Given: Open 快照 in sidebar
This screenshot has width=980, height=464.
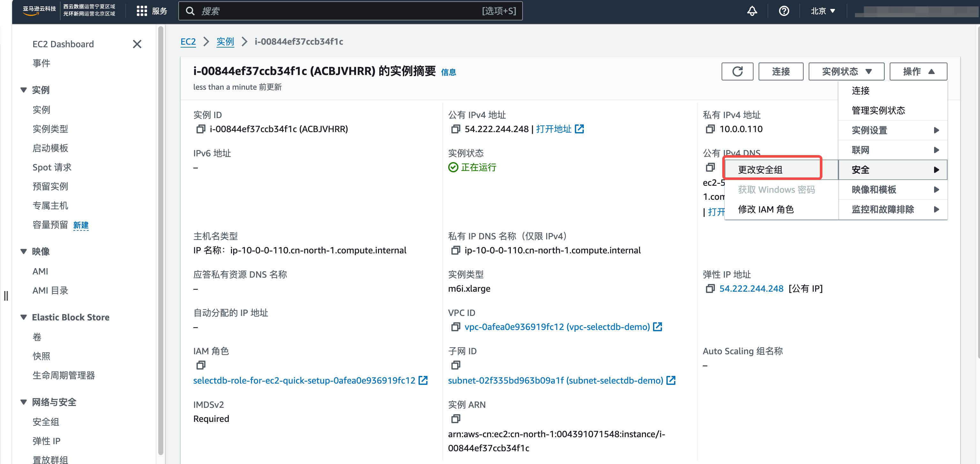Looking at the screenshot, I should (41, 356).
